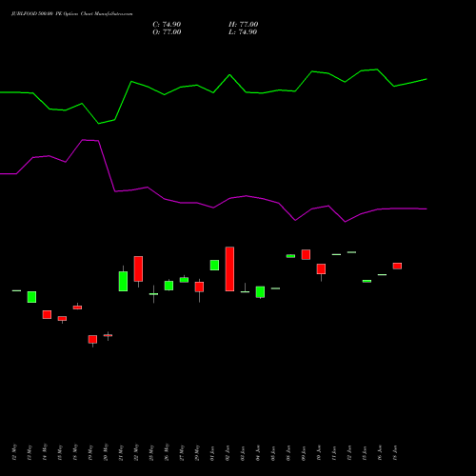Select the high value H: 77.00
This screenshot has height=476, width=476.
pyautogui.click(x=244, y=25)
